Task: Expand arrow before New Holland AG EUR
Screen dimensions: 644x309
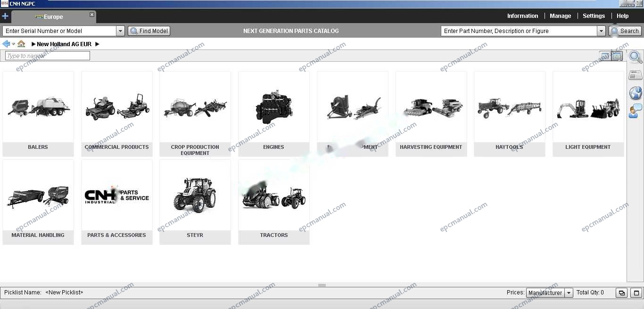Action: tap(33, 44)
